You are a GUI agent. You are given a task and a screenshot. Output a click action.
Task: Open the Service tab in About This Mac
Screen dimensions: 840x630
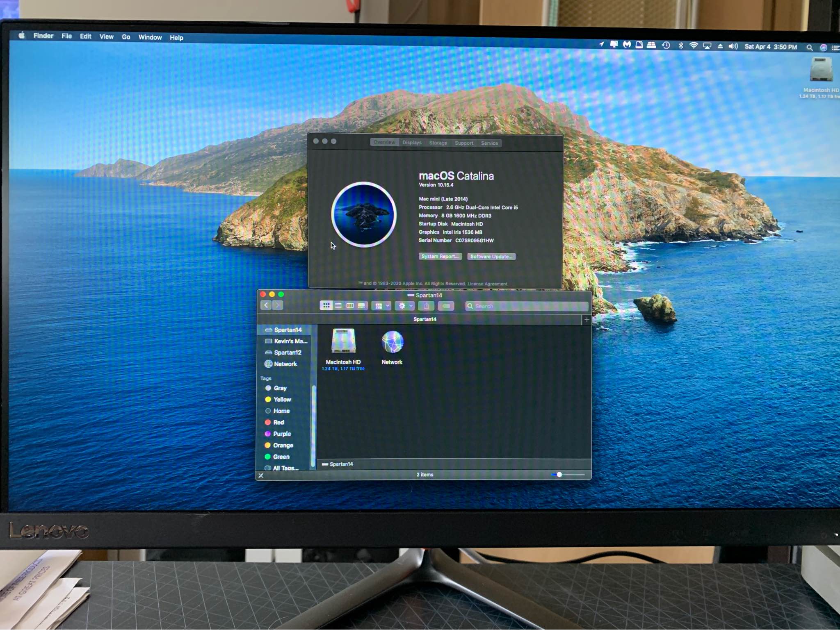coord(489,143)
